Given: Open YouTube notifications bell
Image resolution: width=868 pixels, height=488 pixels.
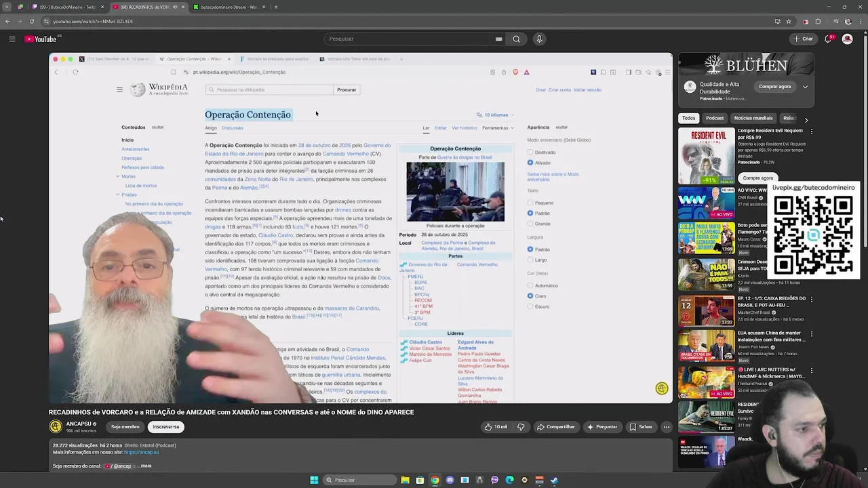Looking at the screenshot, I should point(827,39).
